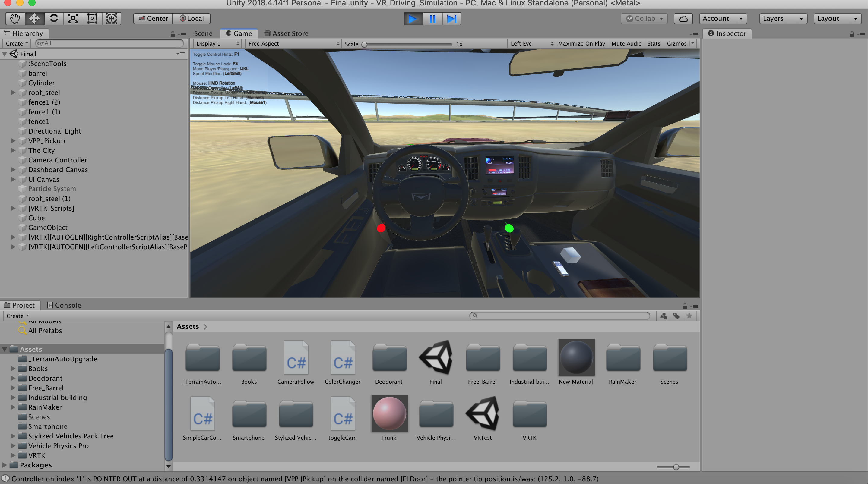The height and width of the screenshot is (484, 868).
Task: Adjust the Game view Scale slider
Action: point(365,44)
